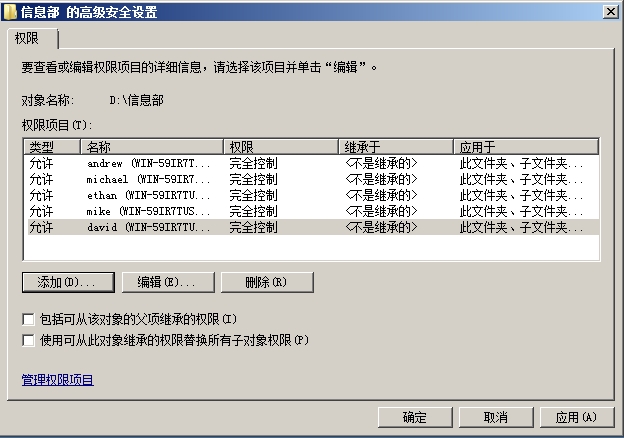
Task: Click the 应用(A) button
Action: (x=577, y=417)
